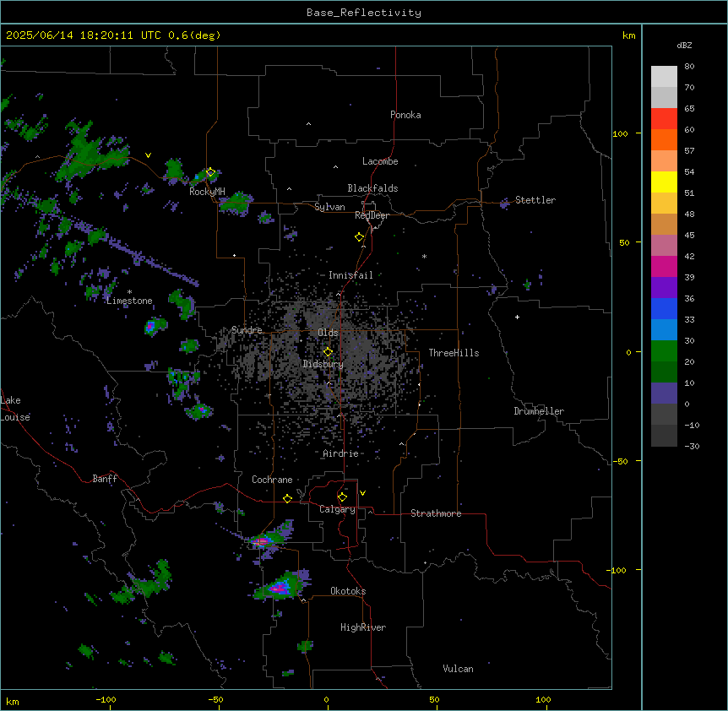Select the white asterisk marker east of RedDeer
Image resolution: width=728 pixels, height=711 pixels.
(x=424, y=256)
